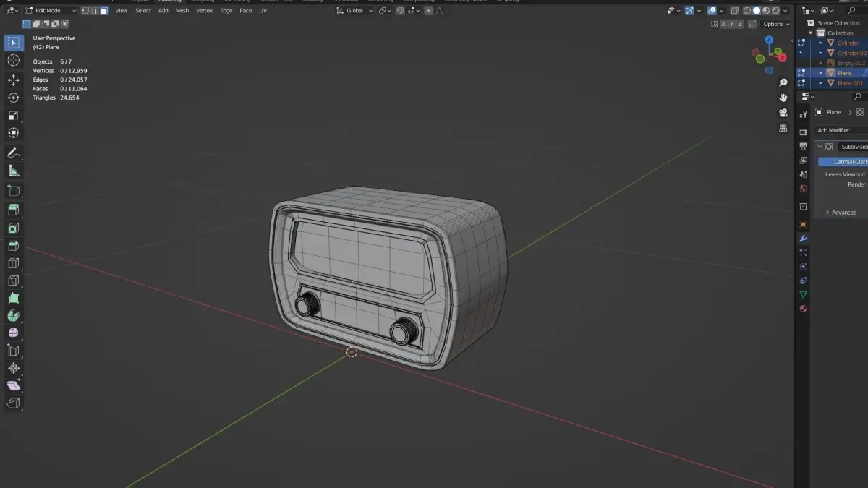The height and width of the screenshot is (488, 868).
Task: Collapse the Collection in outliner
Action: click(x=811, y=33)
